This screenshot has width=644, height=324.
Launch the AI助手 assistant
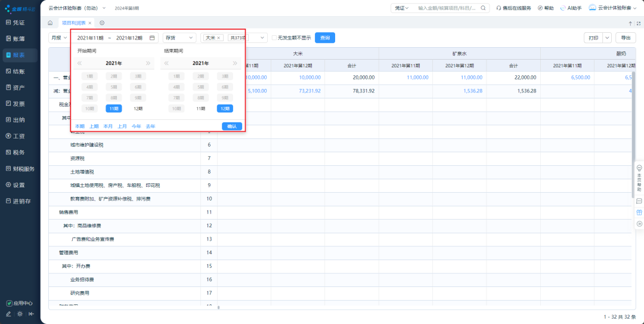pos(571,8)
